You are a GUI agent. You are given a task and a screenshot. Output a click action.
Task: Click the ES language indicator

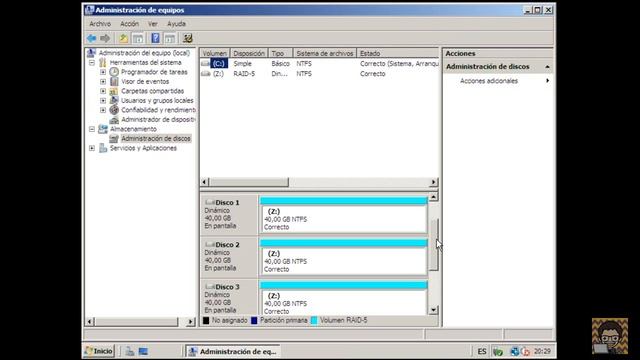pyautogui.click(x=482, y=351)
